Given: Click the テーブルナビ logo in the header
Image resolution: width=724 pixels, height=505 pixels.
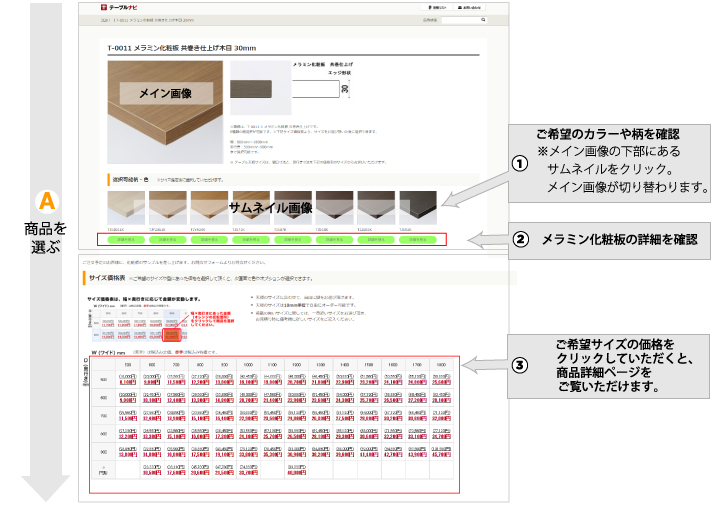Looking at the screenshot, I should 119,7.
